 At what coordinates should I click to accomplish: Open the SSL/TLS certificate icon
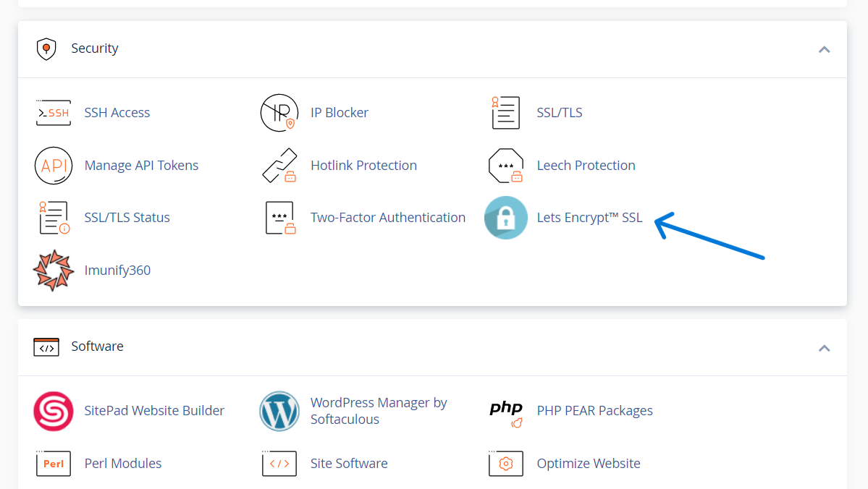click(x=505, y=113)
